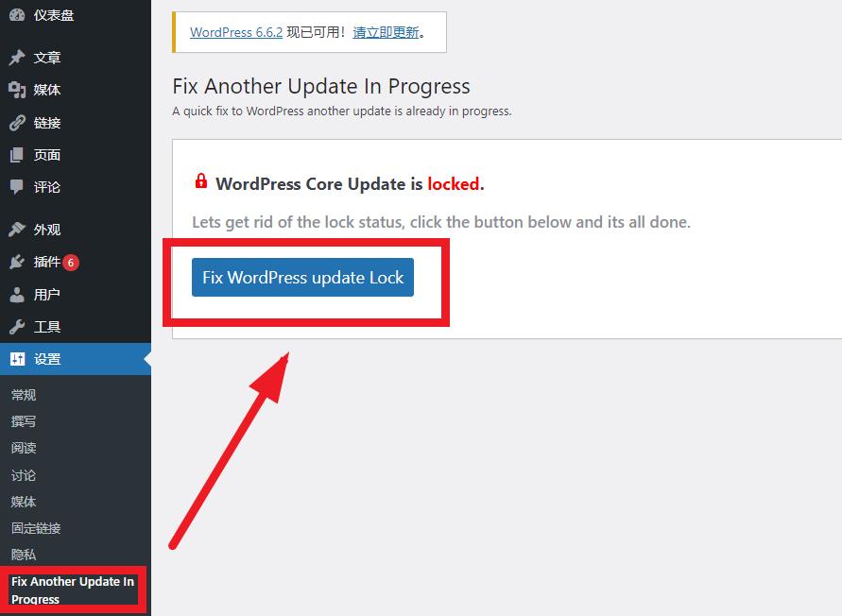Click the Appearance paintbrush icon
This screenshot has width=842, height=616.
click(17, 230)
